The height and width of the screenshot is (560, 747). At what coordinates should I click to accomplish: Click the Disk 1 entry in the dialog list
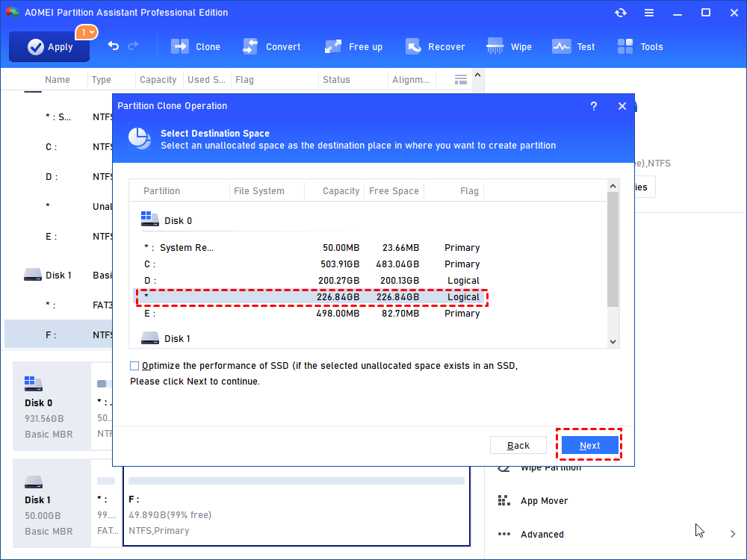[x=166, y=338]
